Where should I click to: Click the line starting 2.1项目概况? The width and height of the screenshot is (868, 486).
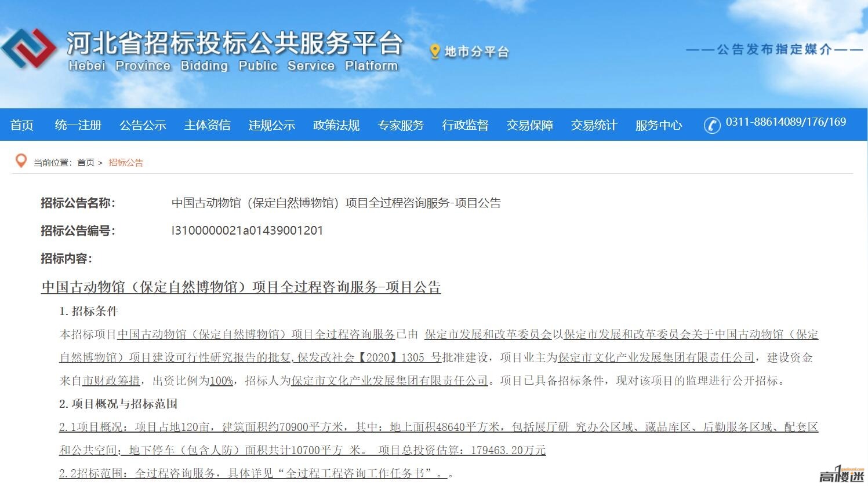point(438,427)
